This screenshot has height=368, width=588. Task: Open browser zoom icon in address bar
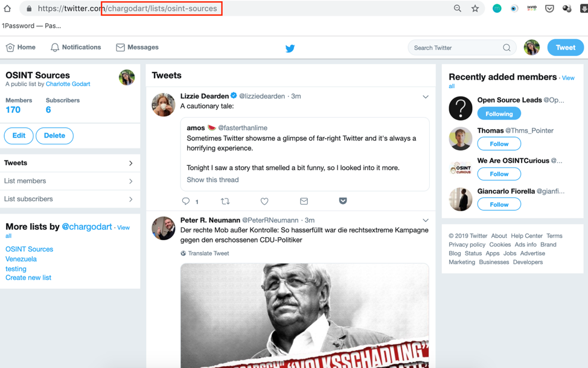(x=457, y=8)
